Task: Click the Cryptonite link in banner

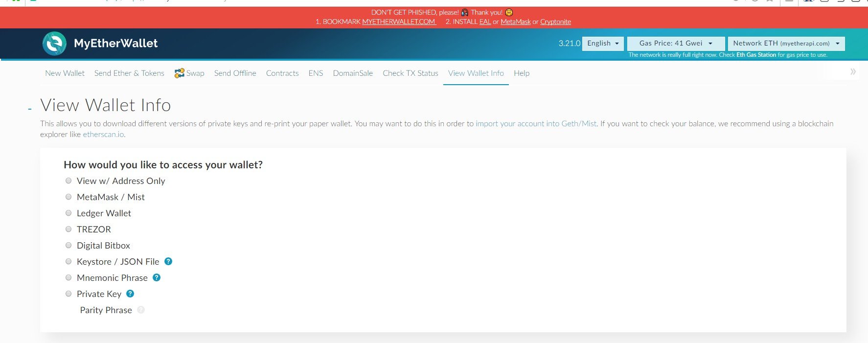Action: click(555, 22)
